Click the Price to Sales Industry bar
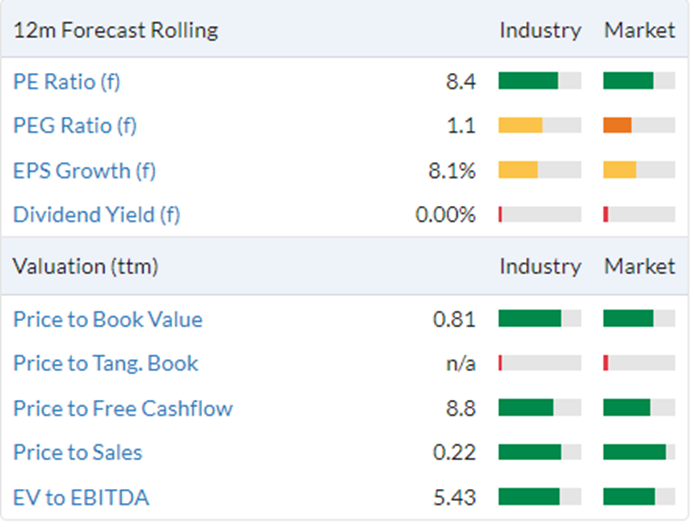This screenshot has height=527, width=694. 540,452
